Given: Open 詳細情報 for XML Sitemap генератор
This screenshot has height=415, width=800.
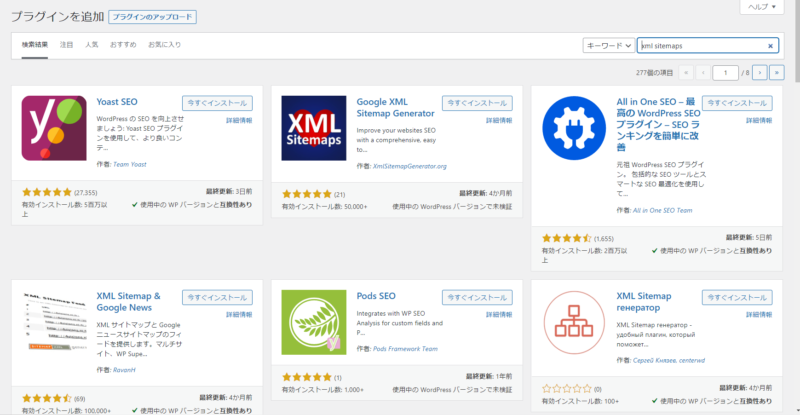Looking at the screenshot, I should [x=759, y=314].
